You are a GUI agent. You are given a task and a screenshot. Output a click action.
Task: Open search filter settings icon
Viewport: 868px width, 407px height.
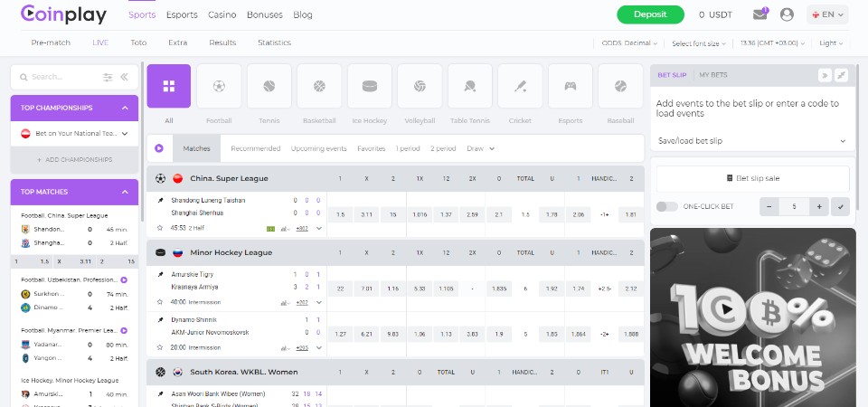108,77
